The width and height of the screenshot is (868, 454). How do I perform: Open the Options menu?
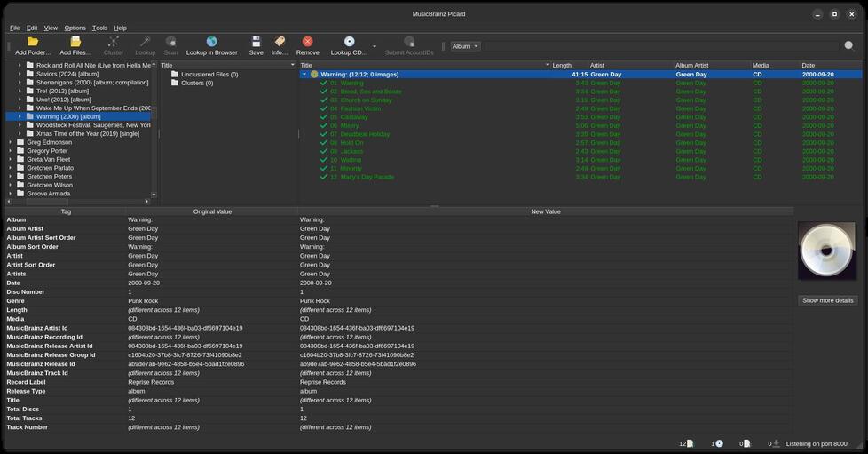(x=75, y=28)
